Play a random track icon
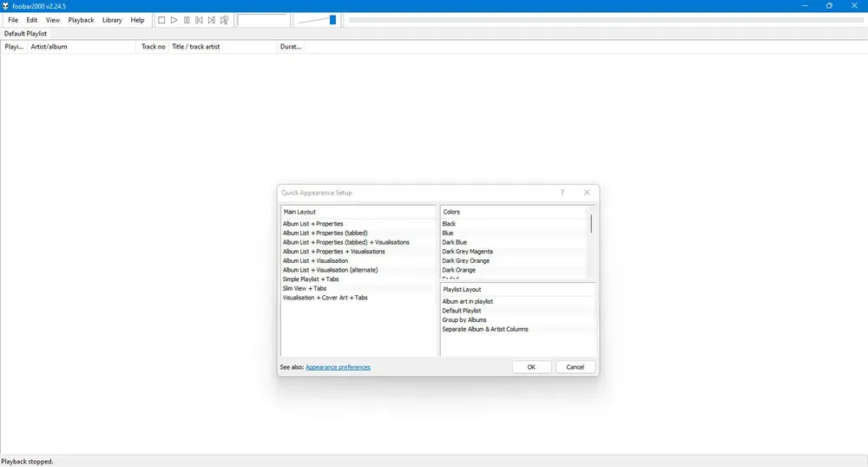The width and height of the screenshot is (868, 467). click(x=225, y=20)
